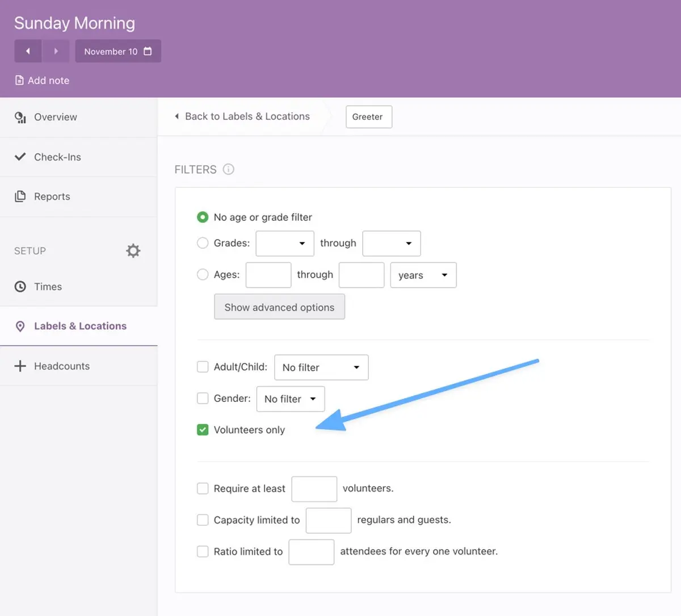Open Headcounts in the sidebar
The height and width of the screenshot is (616, 681).
[x=78, y=366]
